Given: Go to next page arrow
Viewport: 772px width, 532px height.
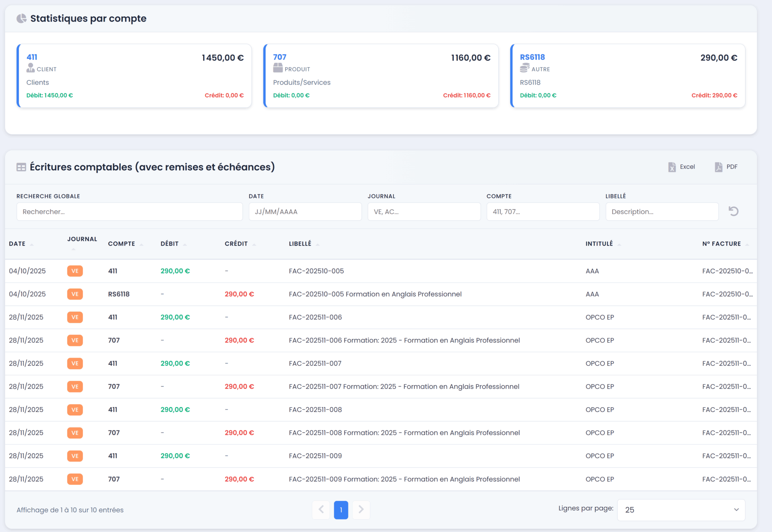Looking at the screenshot, I should click(x=361, y=510).
